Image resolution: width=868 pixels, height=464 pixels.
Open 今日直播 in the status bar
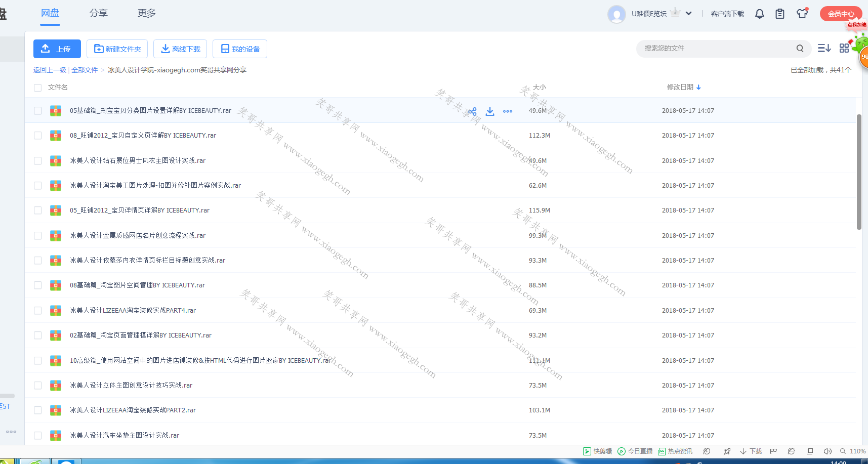(635, 451)
